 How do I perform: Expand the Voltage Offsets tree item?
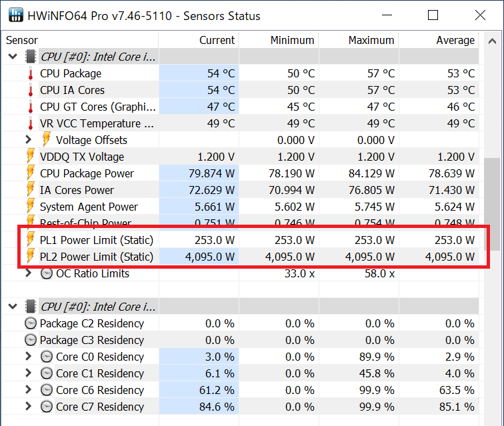pos(28,140)
